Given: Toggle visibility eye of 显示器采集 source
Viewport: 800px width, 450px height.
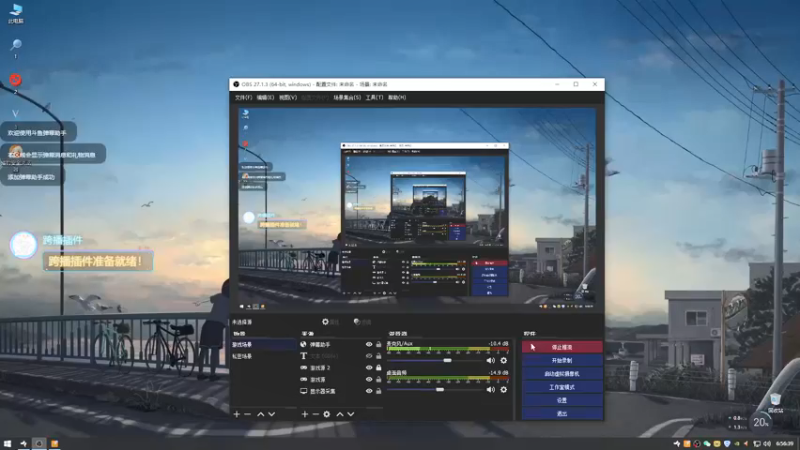Looking at the screenshot, I should [369, 391].
